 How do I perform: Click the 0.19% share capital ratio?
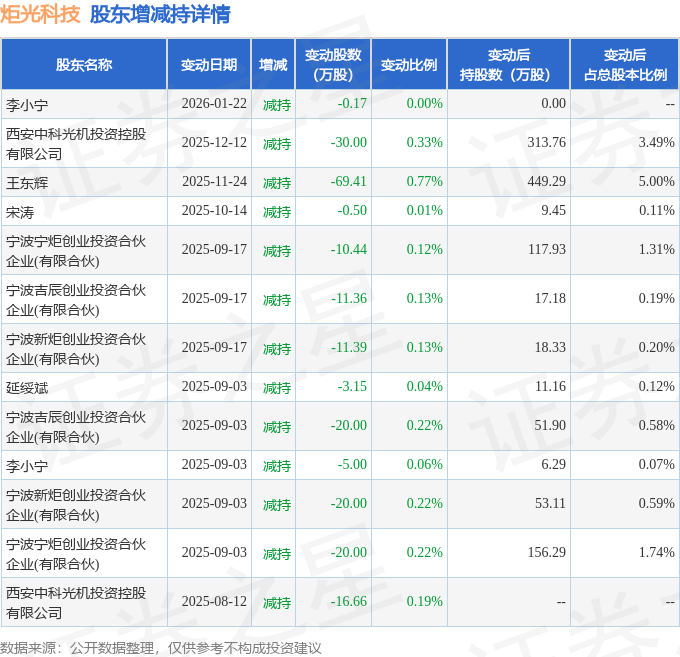coord(657,298)
